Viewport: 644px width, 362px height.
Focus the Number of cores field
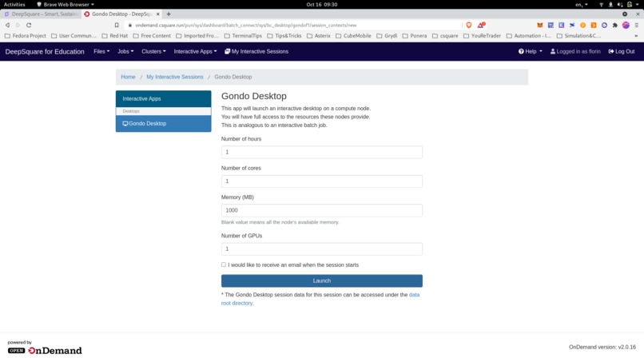321,181
